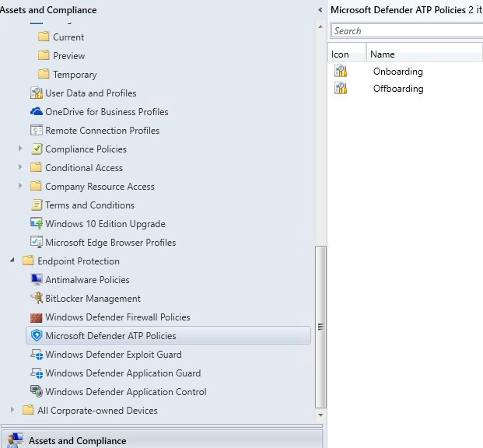Expand the Company Resource Access node
483x448 pixels.
coord(20,186)
